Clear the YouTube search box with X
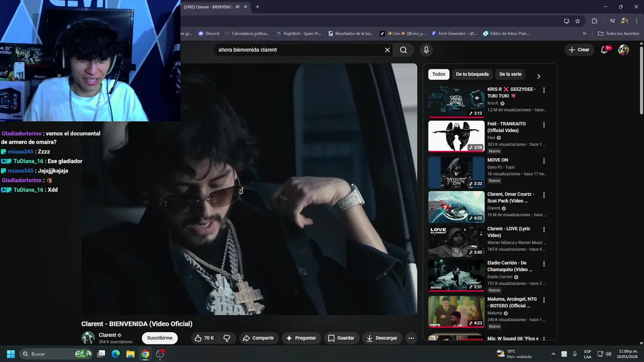The height and width of the screenshot is (362, 644). point(387,50)
